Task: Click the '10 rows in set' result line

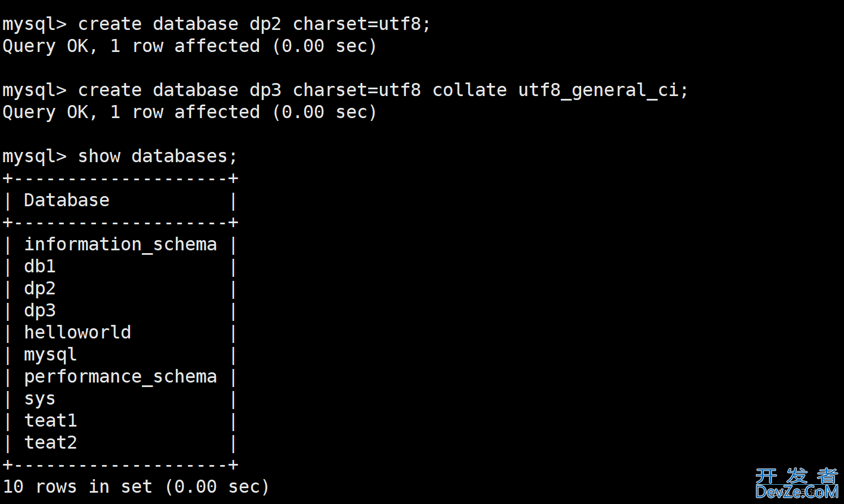Action: [136, 486]
